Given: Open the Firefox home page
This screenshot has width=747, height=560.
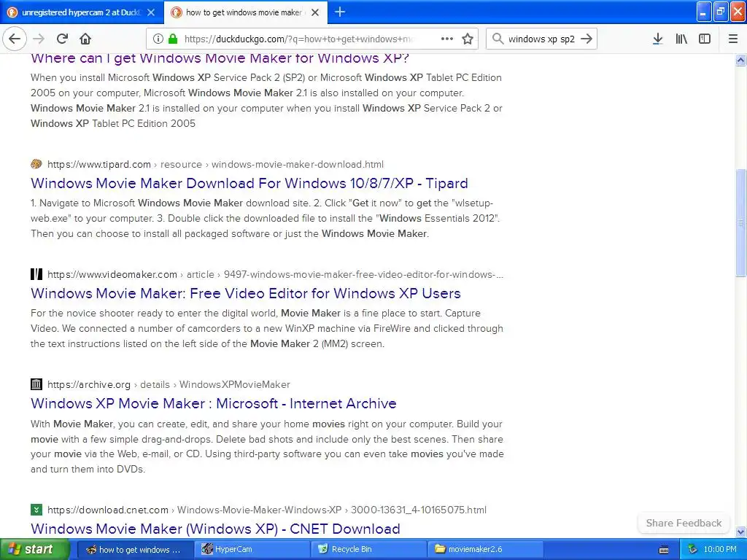Looking at the screenshot, I should coord(85,39).
